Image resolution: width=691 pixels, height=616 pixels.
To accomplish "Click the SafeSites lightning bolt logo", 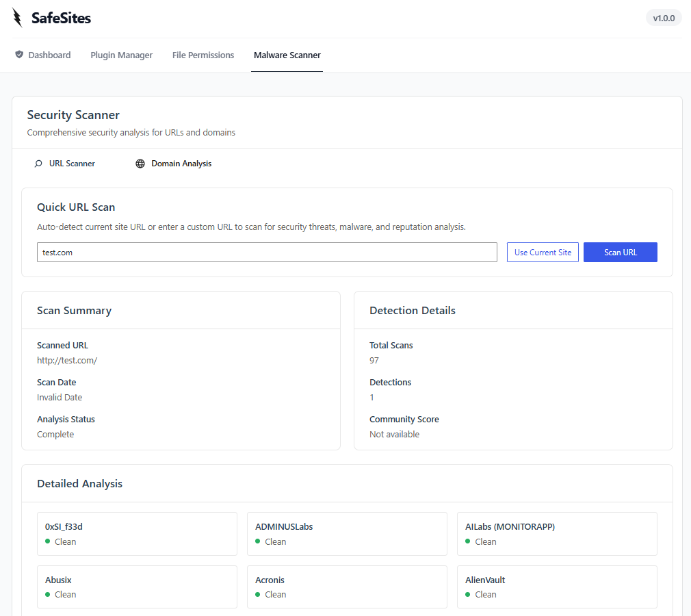I will point(17,18).
